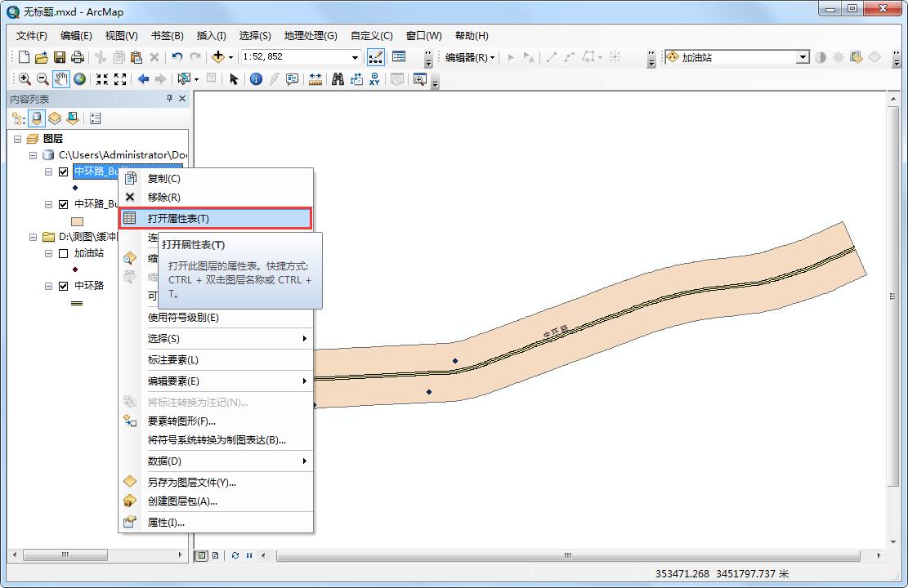Toggle the Editor toolbar icon
Viewport: 908px width, 588px height.
(375, 57)
